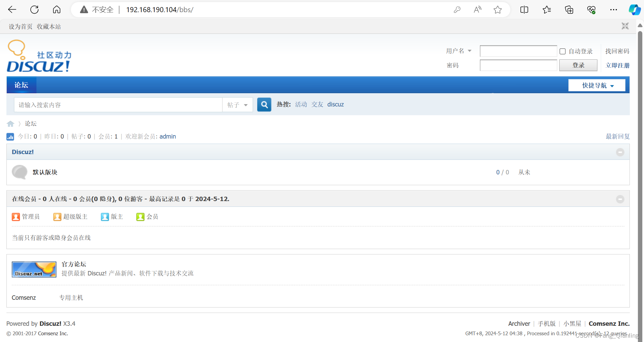This screenshot has width=644, height=342.
Task: Open the 立即注册 link
Action: pos(618,65)
